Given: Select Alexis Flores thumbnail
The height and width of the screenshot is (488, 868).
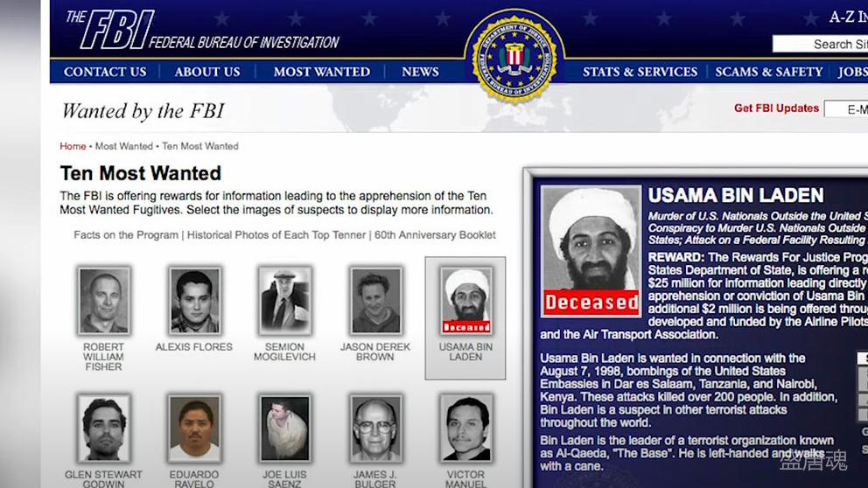Looking at the screenshot, I should point(194,301).
